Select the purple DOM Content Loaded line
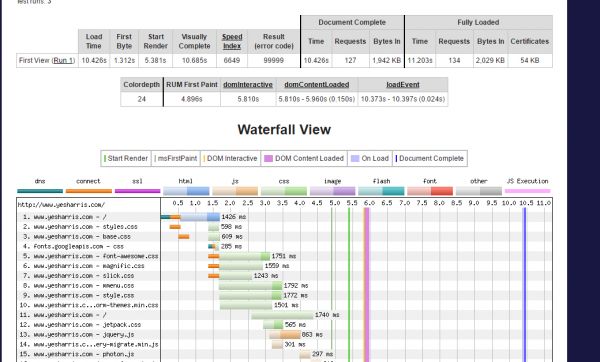 coord(367,284)
